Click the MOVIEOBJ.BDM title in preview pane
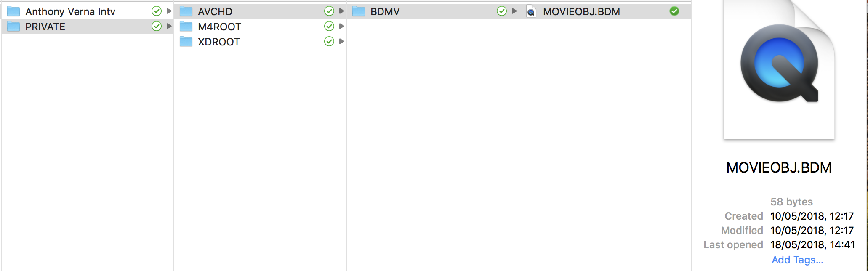868x271 pixels. coord(779,167)
